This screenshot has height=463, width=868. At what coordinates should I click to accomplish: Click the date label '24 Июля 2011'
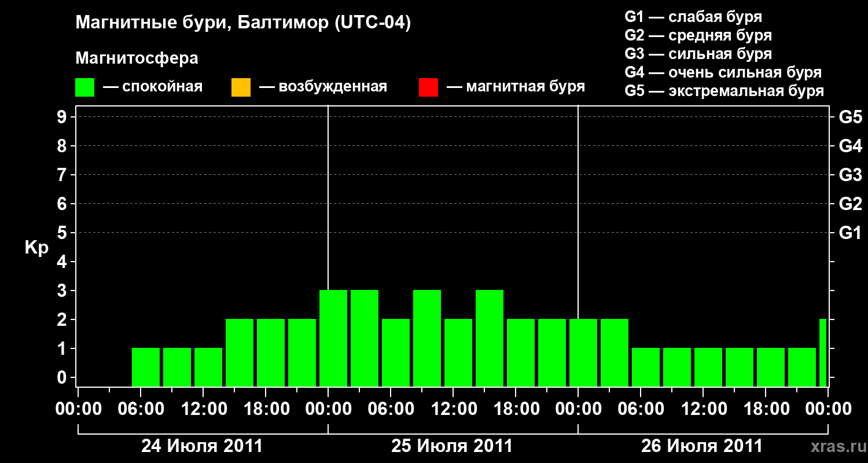point(202,446)
